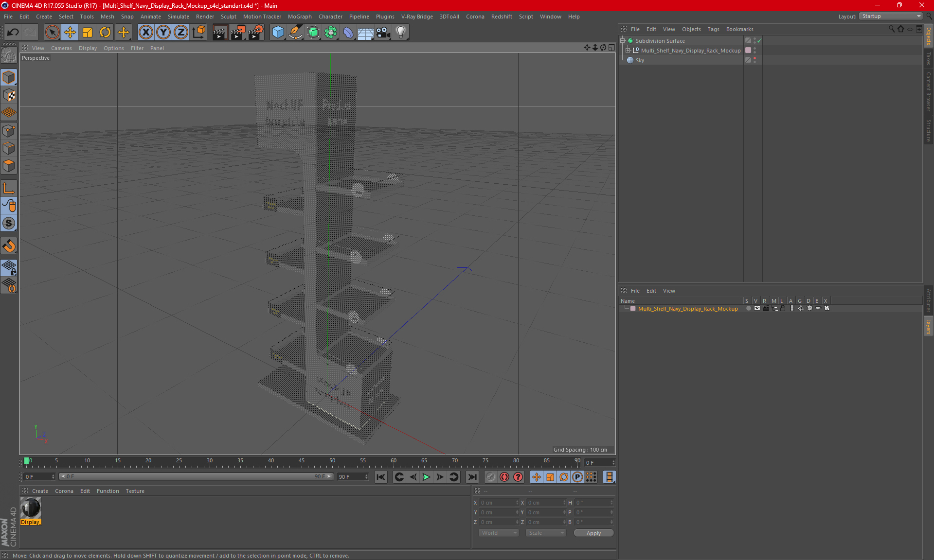Select the Sky object in Object Manager
Screen dimensions: 934x560
[x=639, y=60]
